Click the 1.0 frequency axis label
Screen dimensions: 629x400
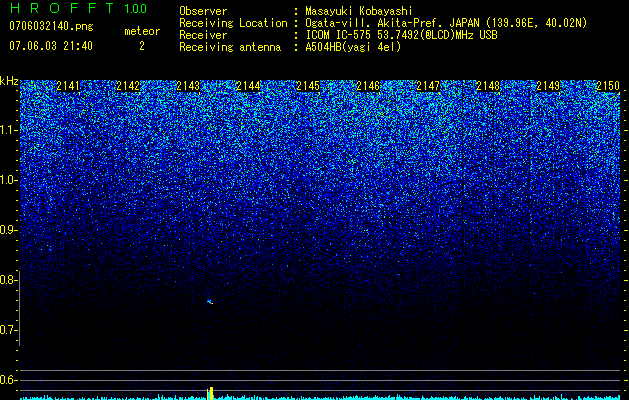(8, 180)
